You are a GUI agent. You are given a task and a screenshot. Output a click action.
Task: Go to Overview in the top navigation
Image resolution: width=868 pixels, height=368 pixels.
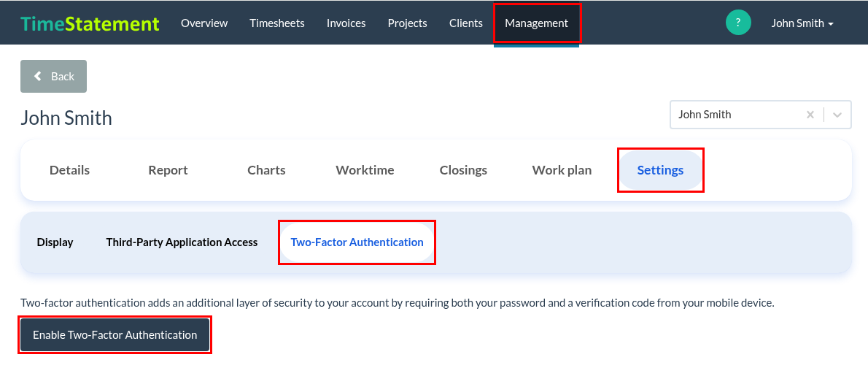pyautogui.click(x=204, y=23)
